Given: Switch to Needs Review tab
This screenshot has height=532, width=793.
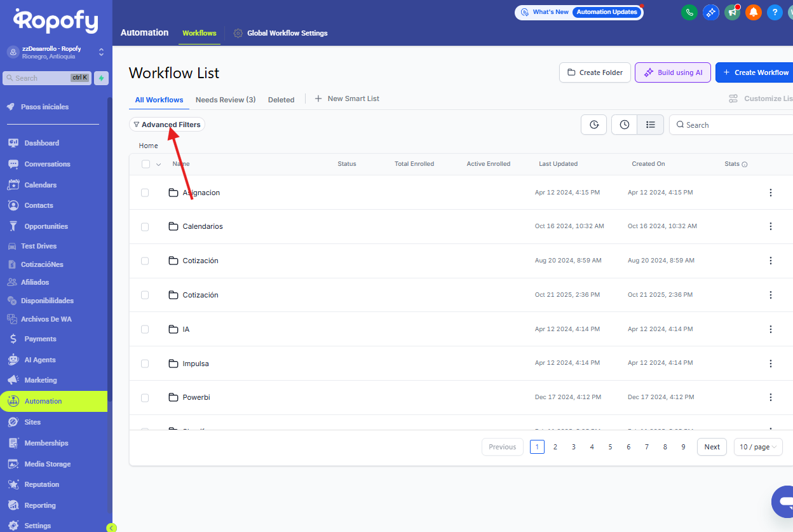Looking at the screenshot, I should 225,100.
